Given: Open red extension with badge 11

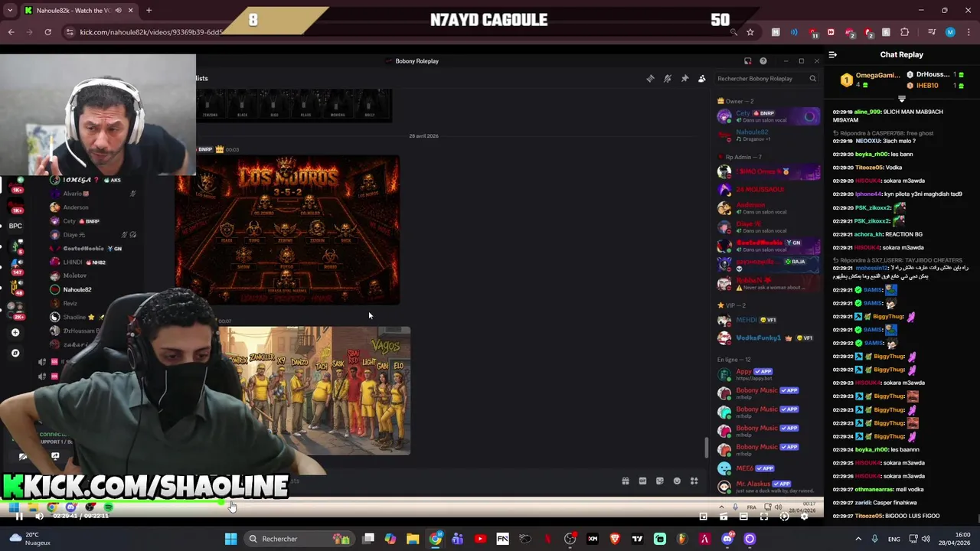Looking at the screenshot, I should pyautogui.click(x=813, y=33).
